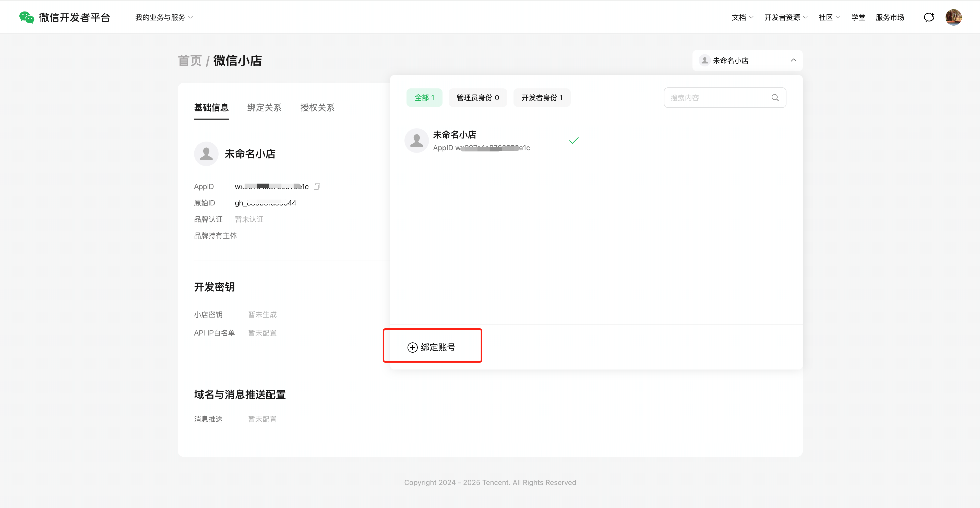Copy the AppID with the copy icon
This screenshot has width=980, height=508.
point(317,187)
